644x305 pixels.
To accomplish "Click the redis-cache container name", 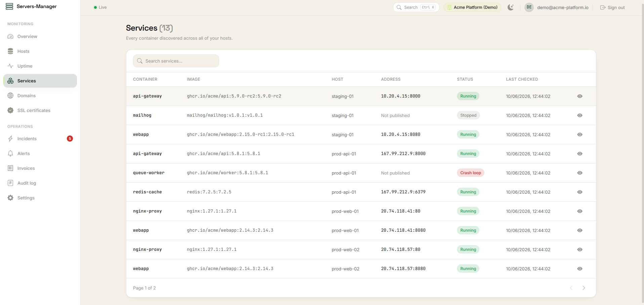I will click(147, 192).
